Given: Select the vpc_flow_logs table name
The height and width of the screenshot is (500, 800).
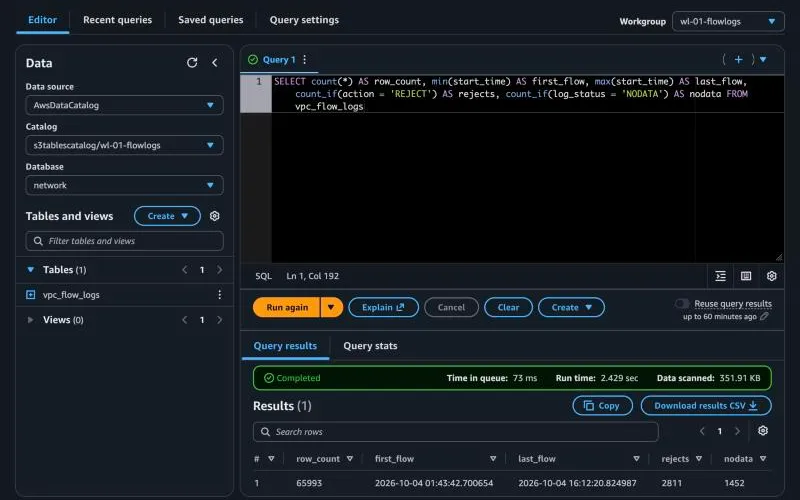Looking at the screenshot, I should click(x=71, y=295).
